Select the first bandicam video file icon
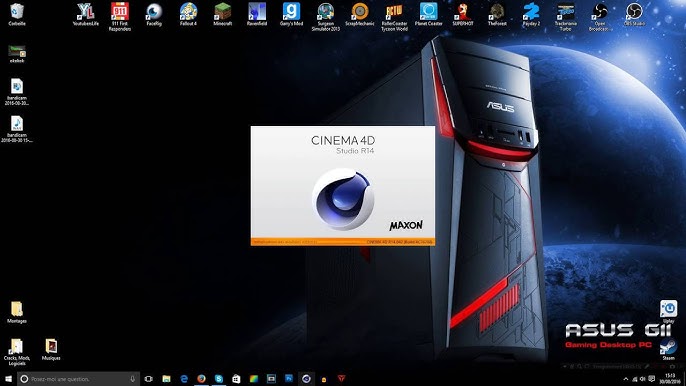Viewport: 686px width, 386px height. coord(17,91)
